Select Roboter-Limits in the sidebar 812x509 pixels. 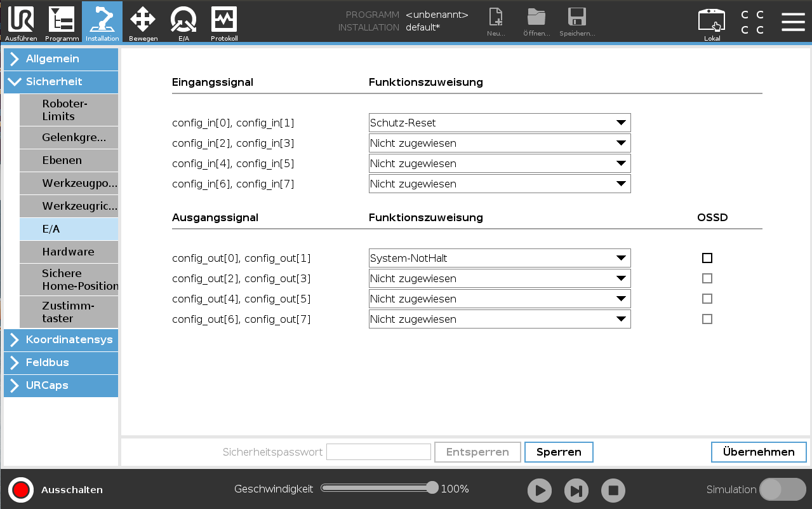coord(69,110)
